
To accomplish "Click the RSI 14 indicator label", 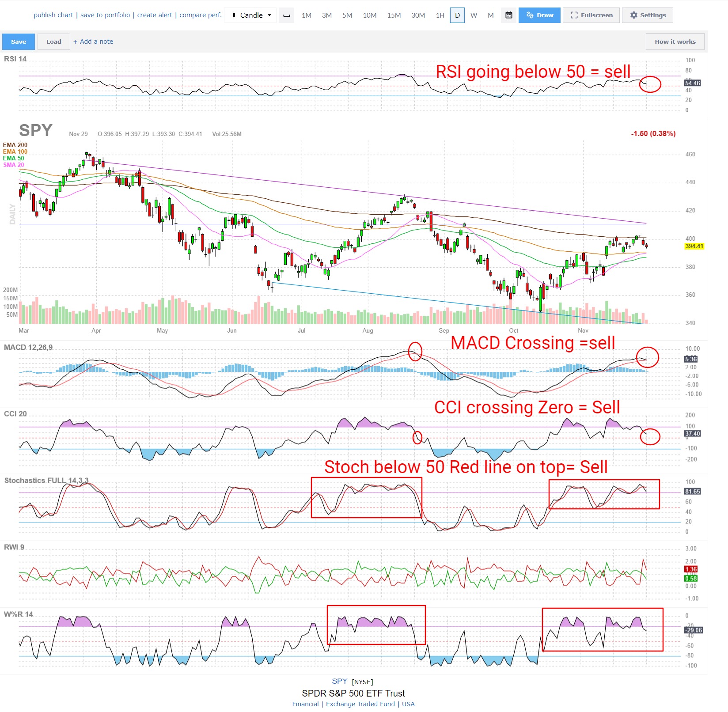I will click(15, 59).
